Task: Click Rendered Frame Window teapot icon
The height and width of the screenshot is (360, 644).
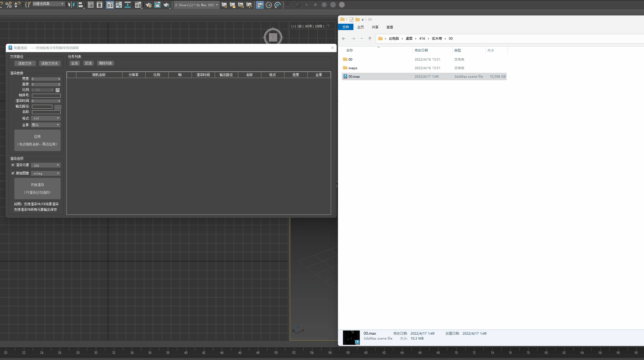Action: click(157, 5)
